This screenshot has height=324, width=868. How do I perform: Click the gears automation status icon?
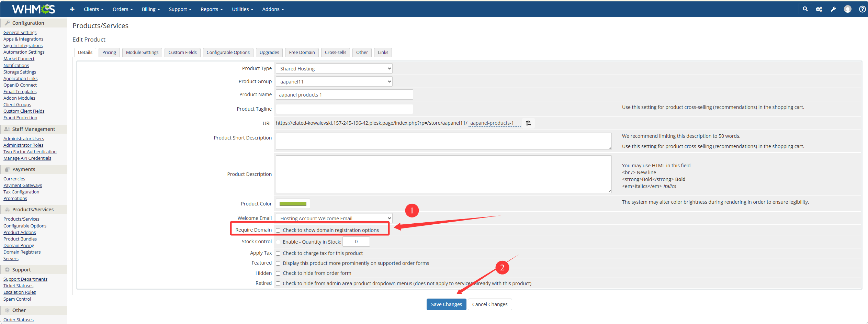(819, 9)
